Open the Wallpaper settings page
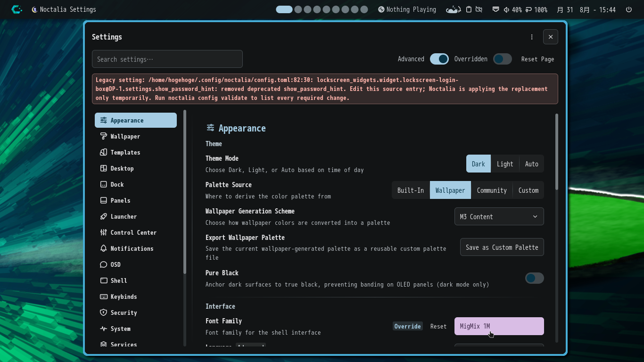The width and height of the screenshot is (644, 362). 136,136
